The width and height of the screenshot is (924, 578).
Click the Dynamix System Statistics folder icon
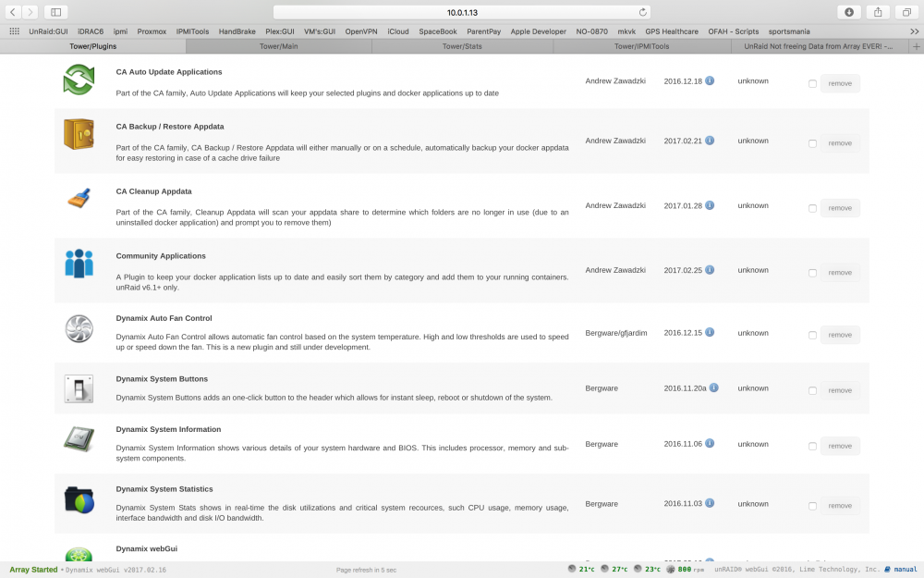point(79,499)
